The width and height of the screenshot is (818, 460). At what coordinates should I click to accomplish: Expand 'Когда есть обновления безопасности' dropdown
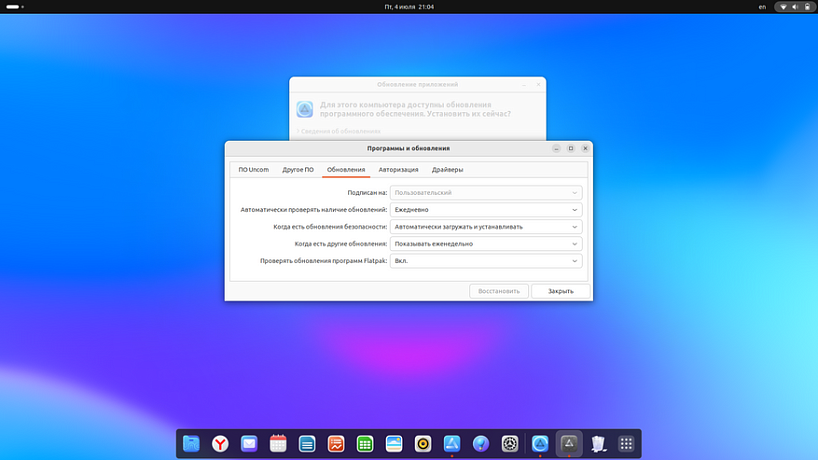coord(486,227)
